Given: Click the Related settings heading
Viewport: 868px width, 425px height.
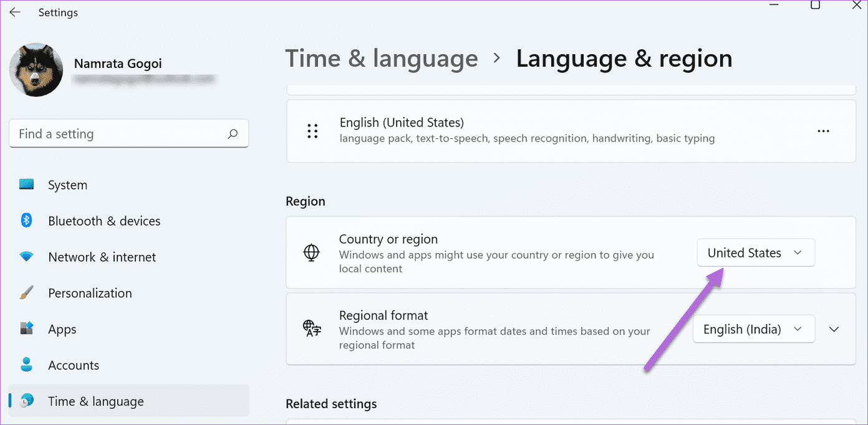Looking at the screenshot, I should [x=331, y=404].
